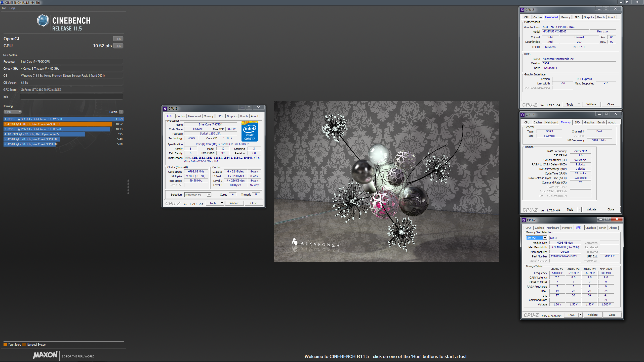
Task: Minimize the center CPU-Z window
Action: (x=242, y=108)
